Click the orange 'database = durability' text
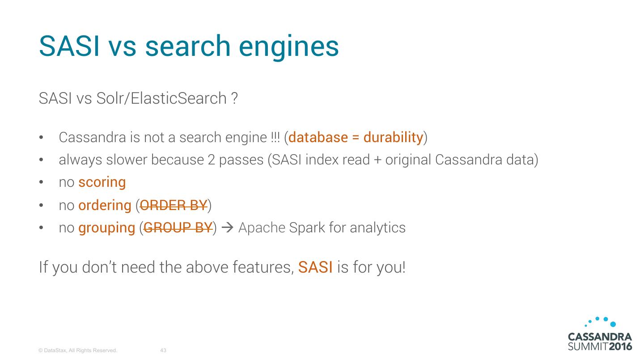Image resolution: width=644 pixels, height=362 pixels. coord(356,137)
